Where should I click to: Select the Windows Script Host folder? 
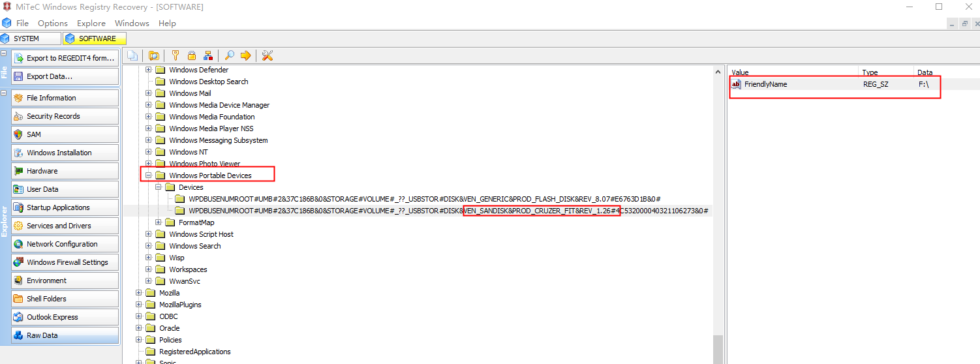pyautogui.click(x=201, y=234)
